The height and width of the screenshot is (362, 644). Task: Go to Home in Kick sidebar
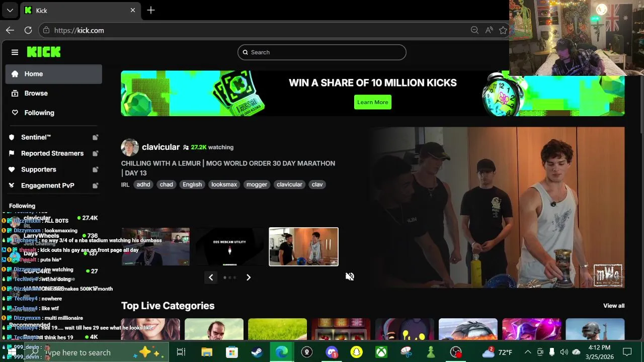pos(54,74)
